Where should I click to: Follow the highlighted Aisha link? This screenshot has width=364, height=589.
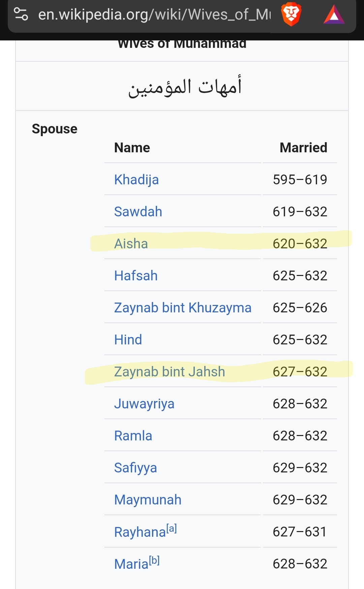[x=131, y=244]
